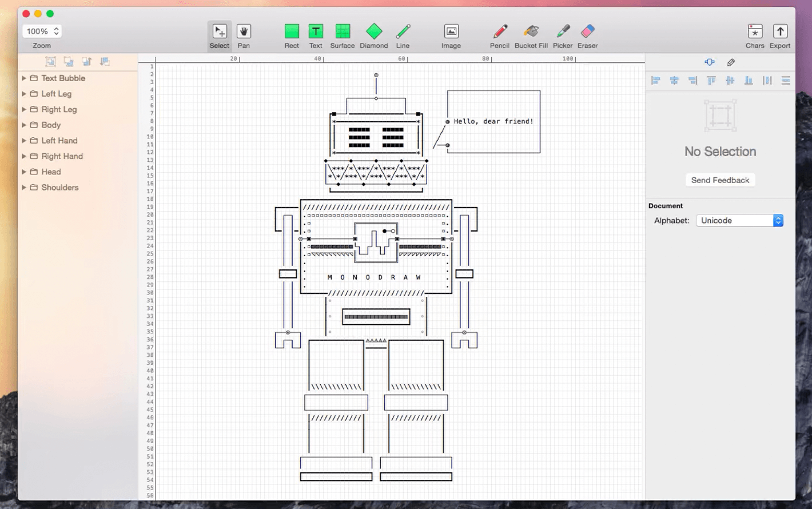Click the robot antenna tip handle

[x=376, y=75]
